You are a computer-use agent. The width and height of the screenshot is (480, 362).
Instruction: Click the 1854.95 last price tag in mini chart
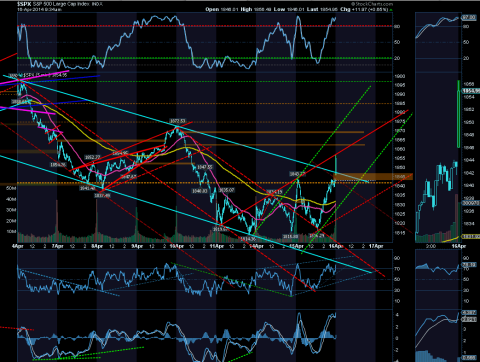[x=471, y=91]
